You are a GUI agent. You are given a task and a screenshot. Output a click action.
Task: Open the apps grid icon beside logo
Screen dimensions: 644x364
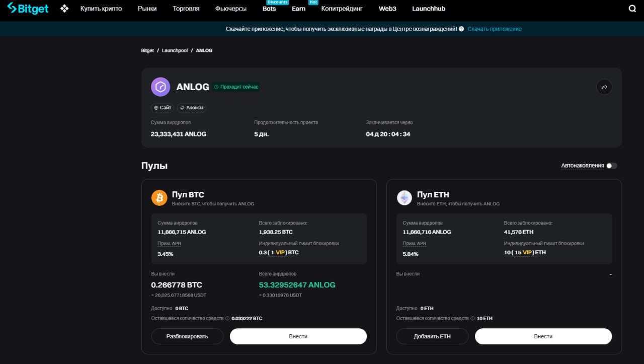(64, 9)
